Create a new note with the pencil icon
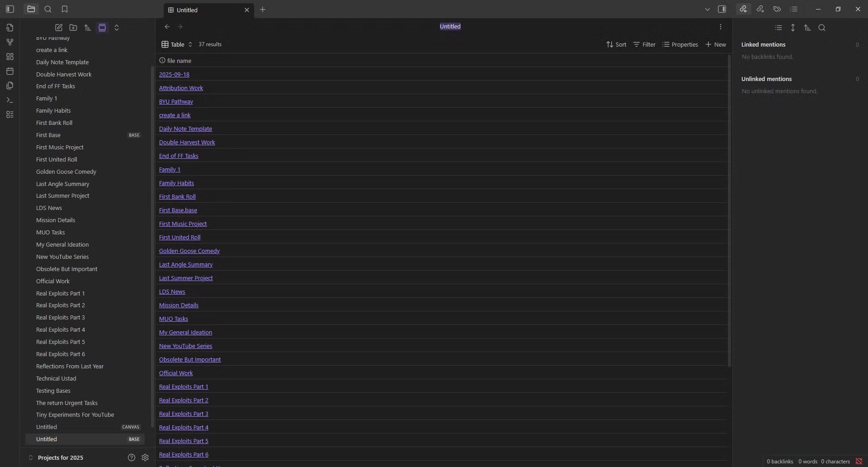This screenshot has height=467, width=868. click(x=59, y=28)
